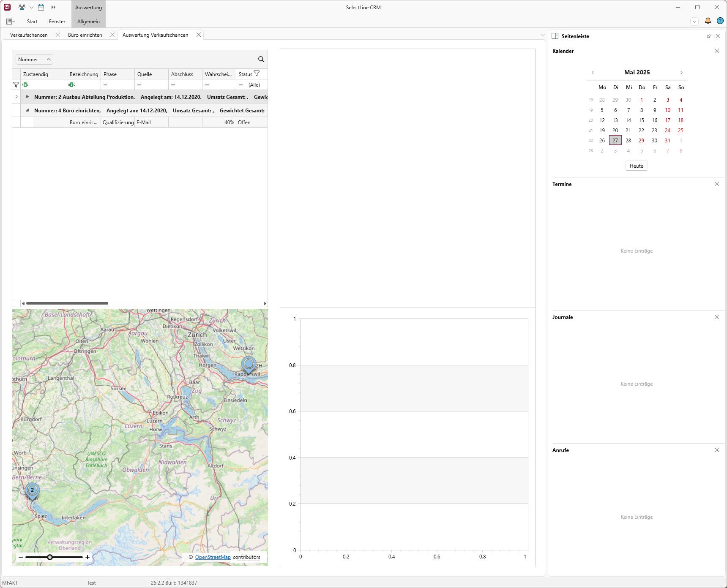The image size is (727, 588).
Task: Adjust the map zoom slider handle
Action: coord(50,557)
